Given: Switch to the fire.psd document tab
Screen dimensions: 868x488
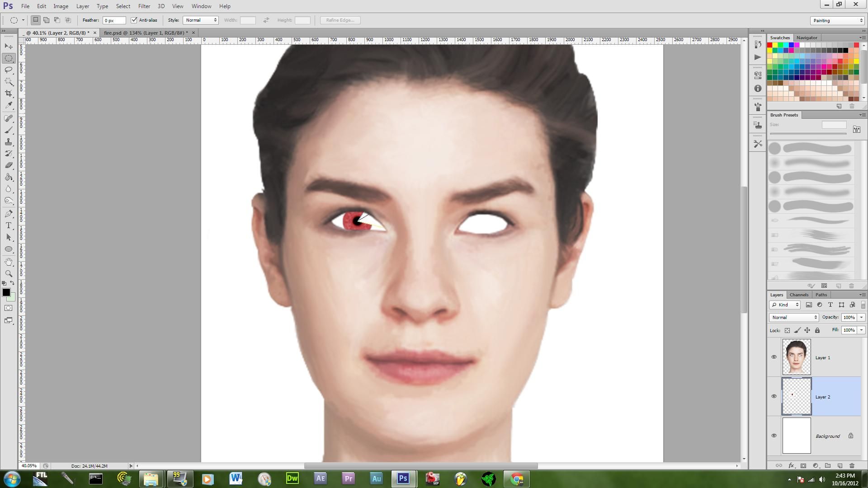Looking at the screenshot, I should pyautogui.click(x=146, y=33).
